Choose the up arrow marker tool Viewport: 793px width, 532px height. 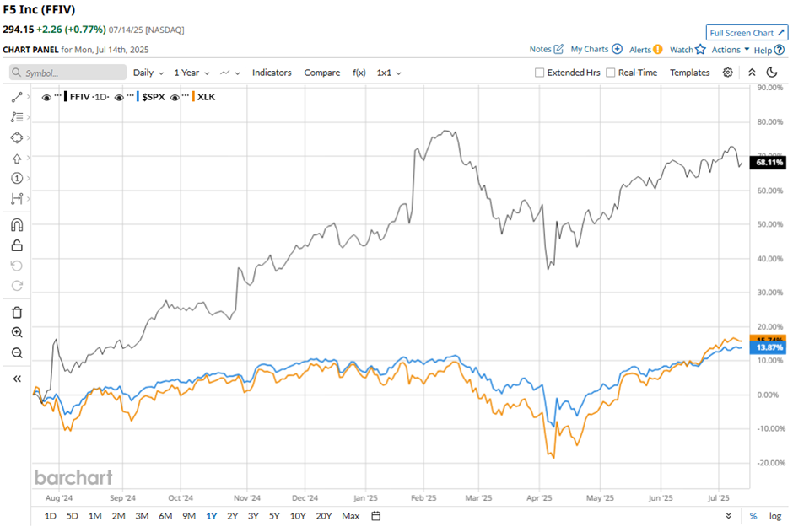17,159
